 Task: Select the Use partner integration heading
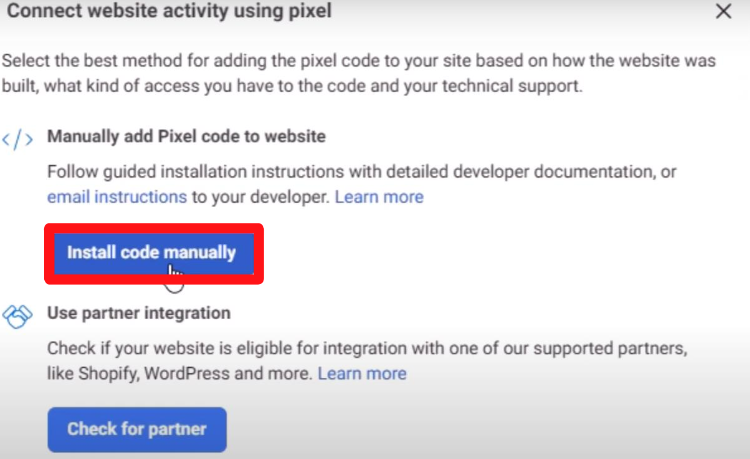[x=139, y=313]
